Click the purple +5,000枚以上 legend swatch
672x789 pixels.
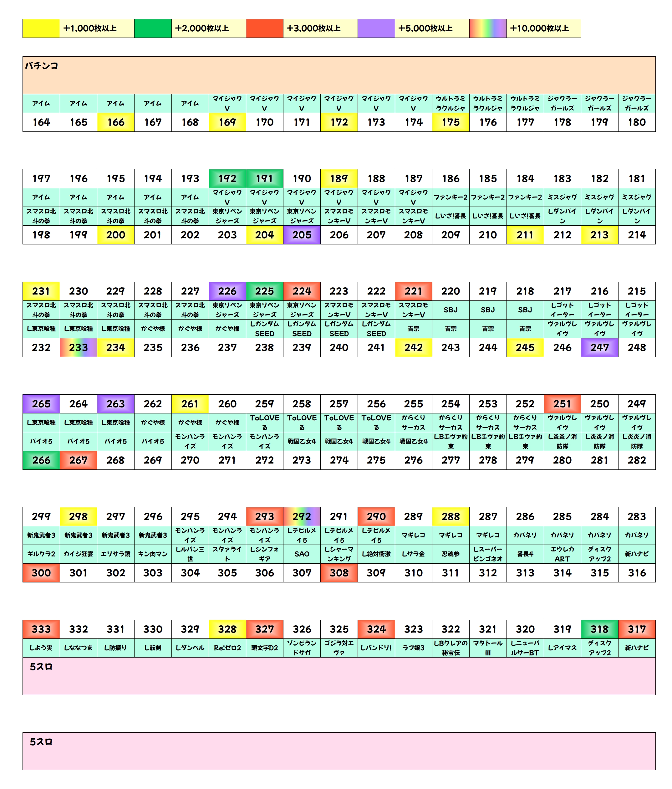tap(376, 28)
